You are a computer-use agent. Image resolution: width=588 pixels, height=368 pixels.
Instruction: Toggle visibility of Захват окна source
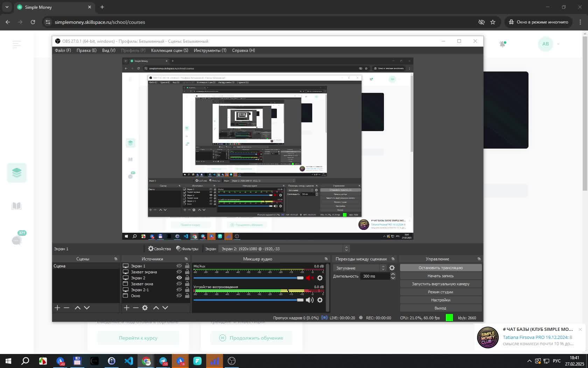click(x=179, y=284)
